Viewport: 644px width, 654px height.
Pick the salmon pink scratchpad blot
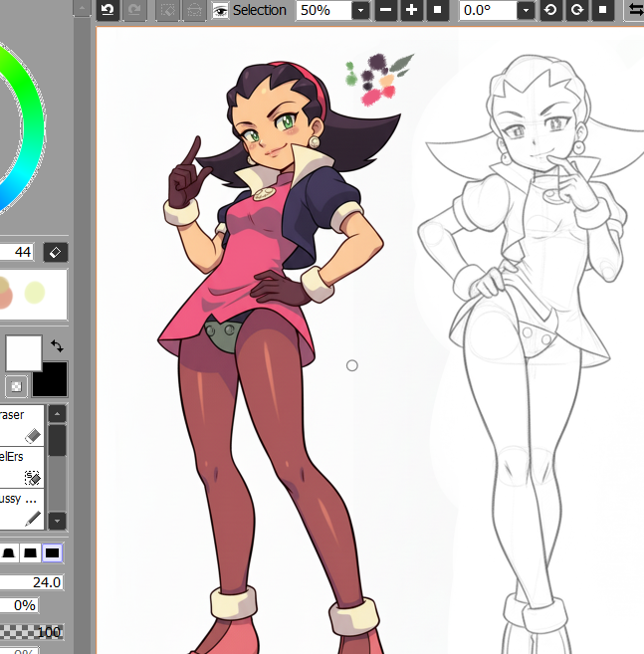tap(5, 298)
